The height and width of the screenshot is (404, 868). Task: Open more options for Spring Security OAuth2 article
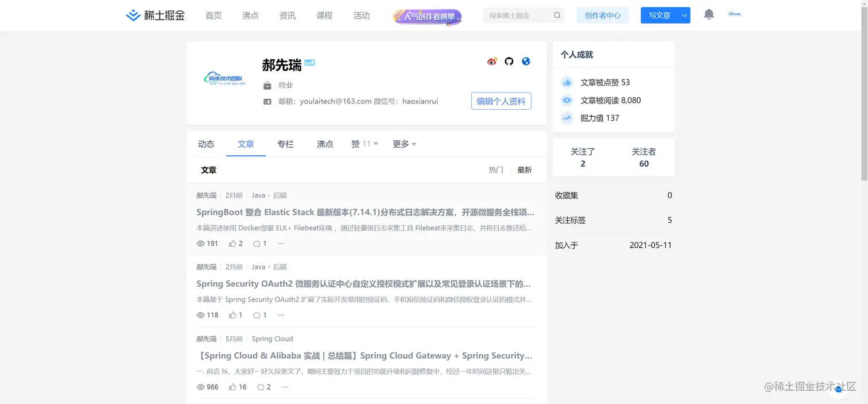pos(281,315)
